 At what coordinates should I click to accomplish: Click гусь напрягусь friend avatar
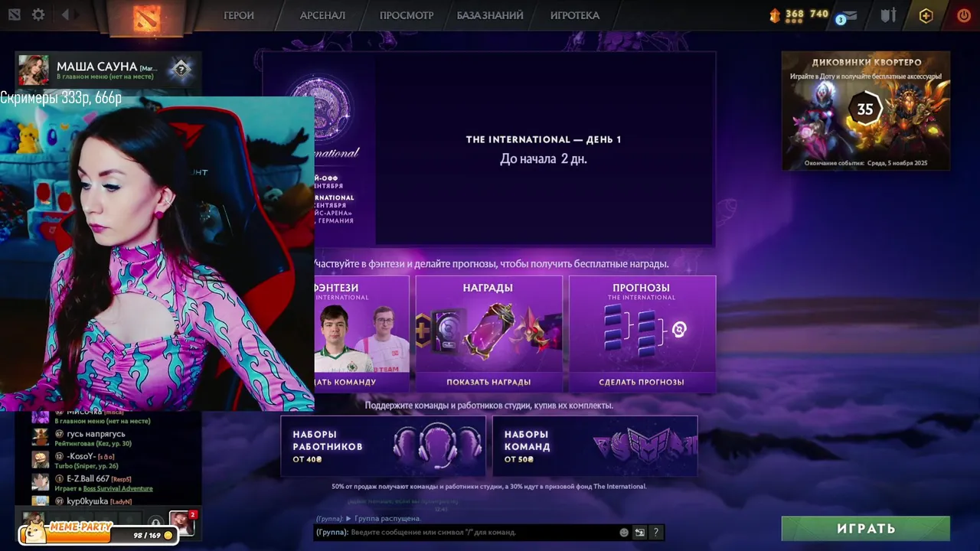41,438
